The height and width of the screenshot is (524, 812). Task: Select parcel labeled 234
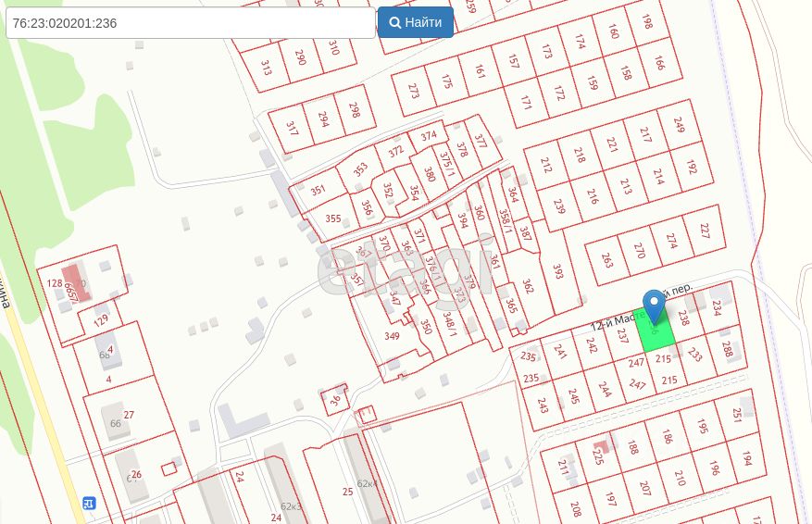point(717,308)
